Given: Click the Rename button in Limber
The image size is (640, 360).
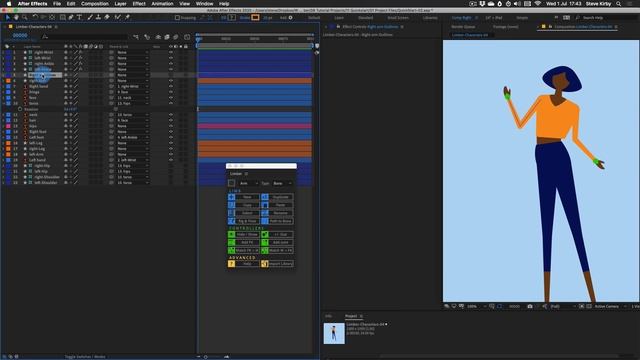Looking at the screenshot, I should pos(280,213).
